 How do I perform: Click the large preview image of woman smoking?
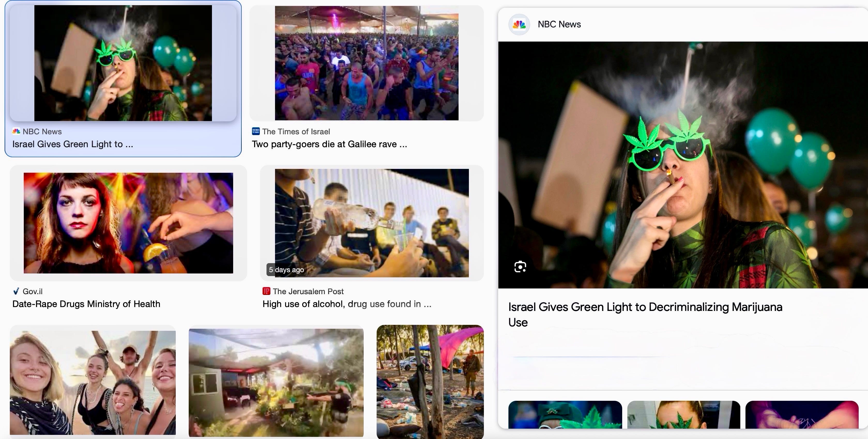pyautogui.click(x=683, y=165)
